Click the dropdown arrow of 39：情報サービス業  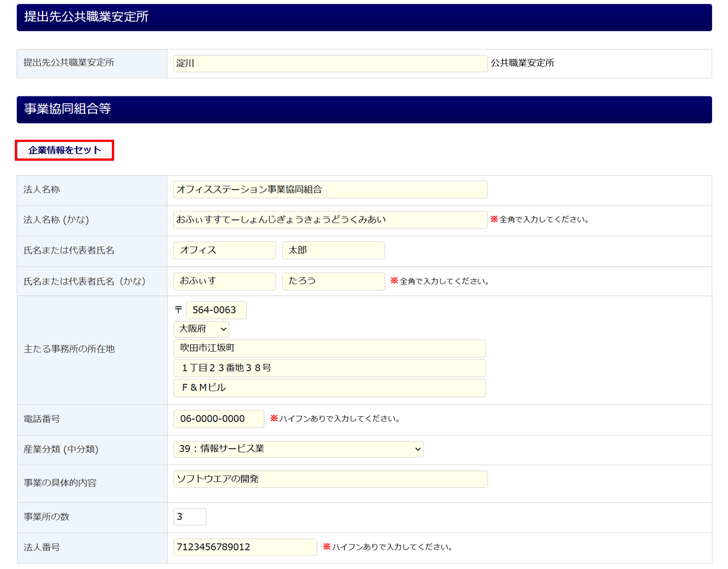tap(418, 449)
